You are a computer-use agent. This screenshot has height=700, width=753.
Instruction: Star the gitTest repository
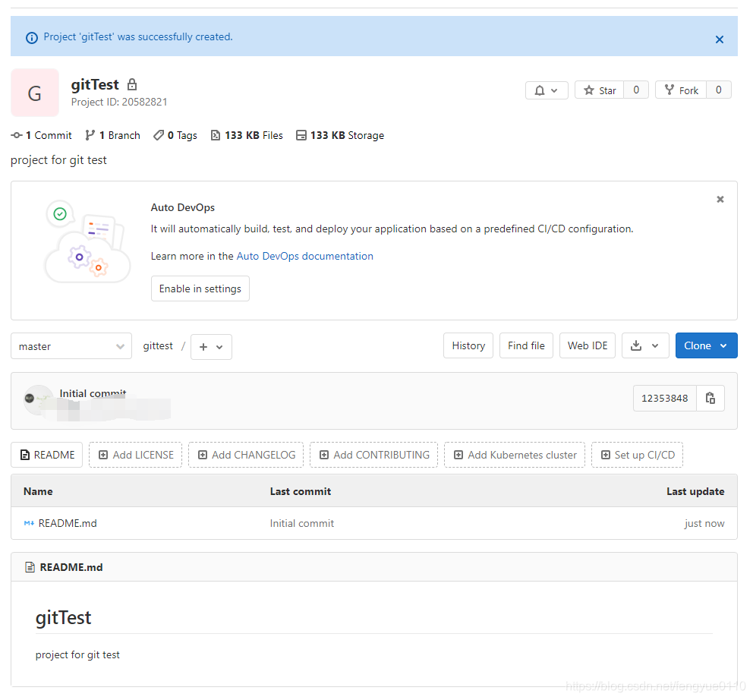click(599, 89)
